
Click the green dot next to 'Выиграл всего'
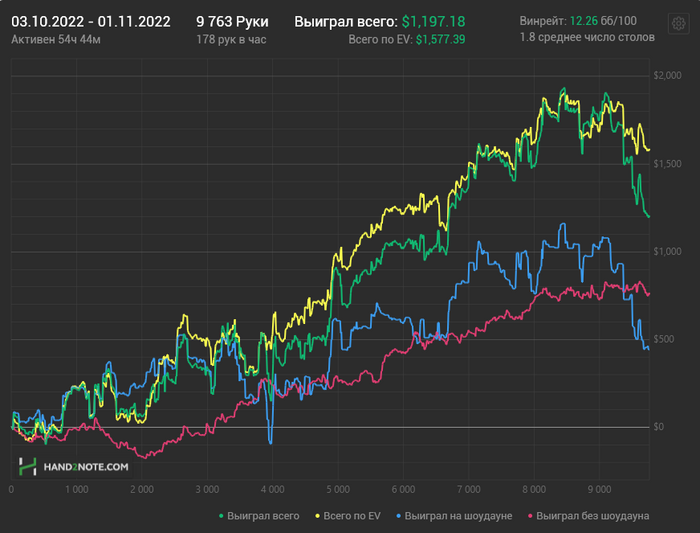221,516
